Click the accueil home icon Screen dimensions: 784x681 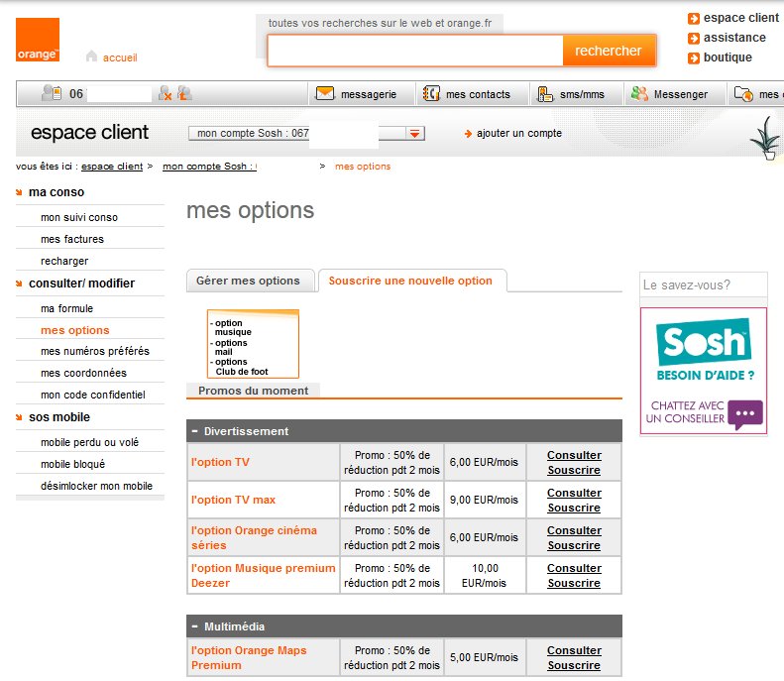92,57
